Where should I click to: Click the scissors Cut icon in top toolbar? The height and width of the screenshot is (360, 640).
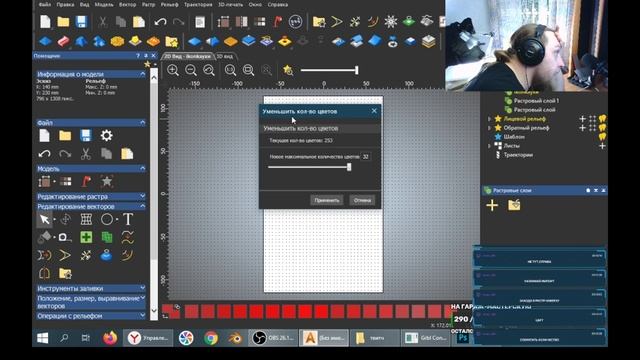pos(103,22)
